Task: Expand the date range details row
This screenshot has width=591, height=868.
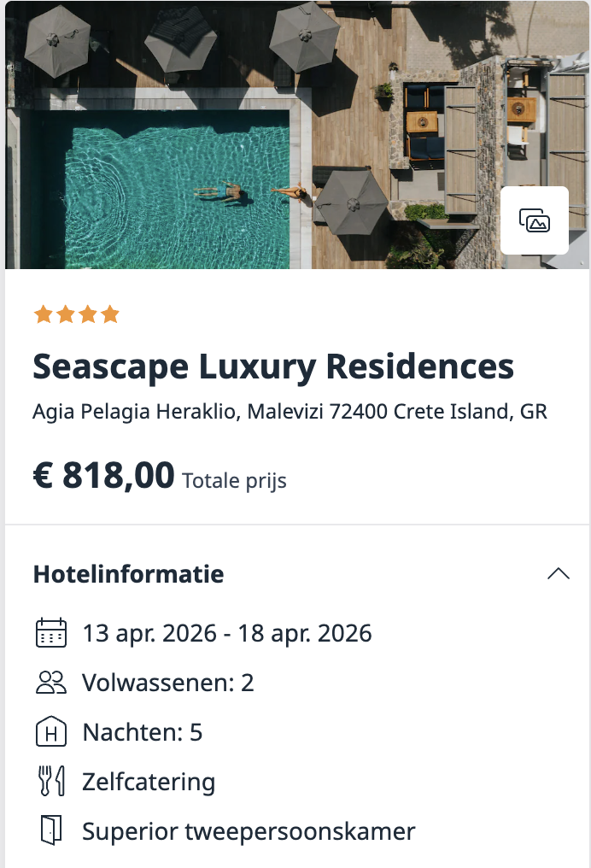Action: pos(226,633)
